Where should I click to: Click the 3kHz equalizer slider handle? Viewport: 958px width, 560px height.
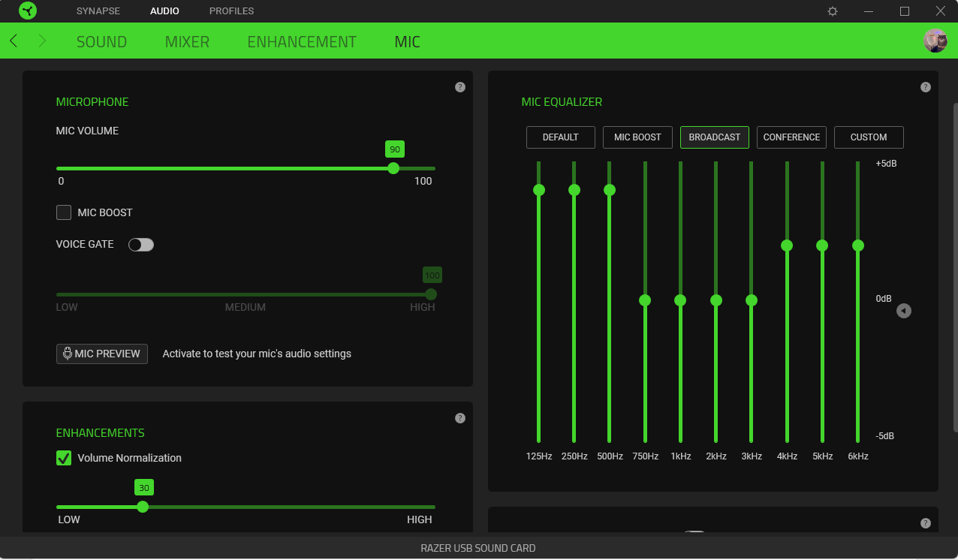(x=752, y=300)
